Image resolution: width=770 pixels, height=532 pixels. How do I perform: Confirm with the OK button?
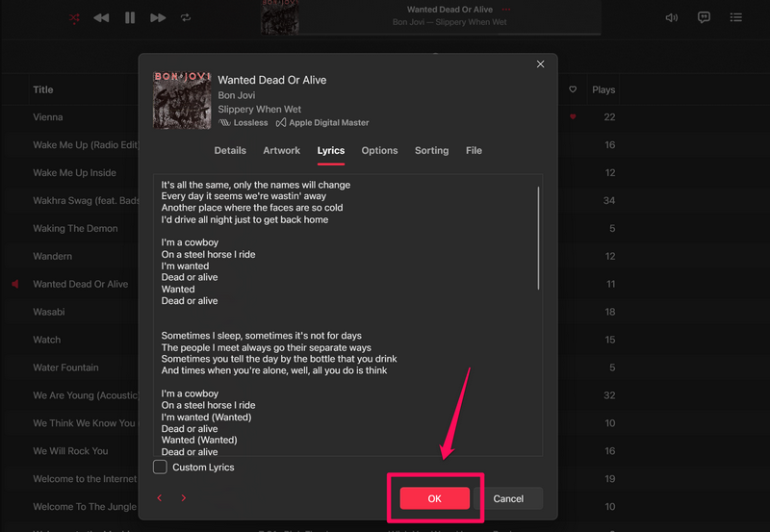point(435,498)
